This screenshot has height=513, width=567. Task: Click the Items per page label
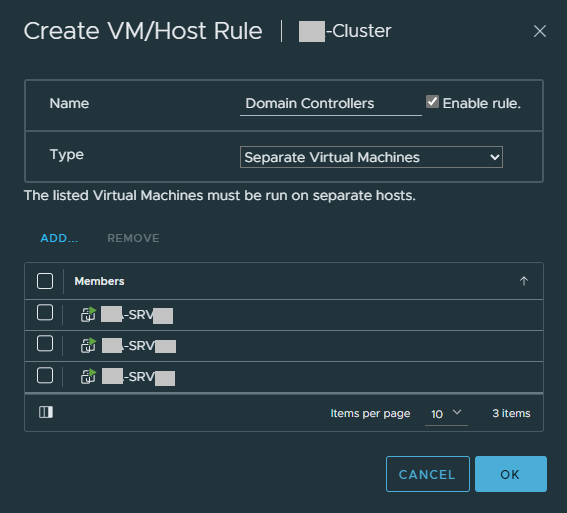coord(370,413)
